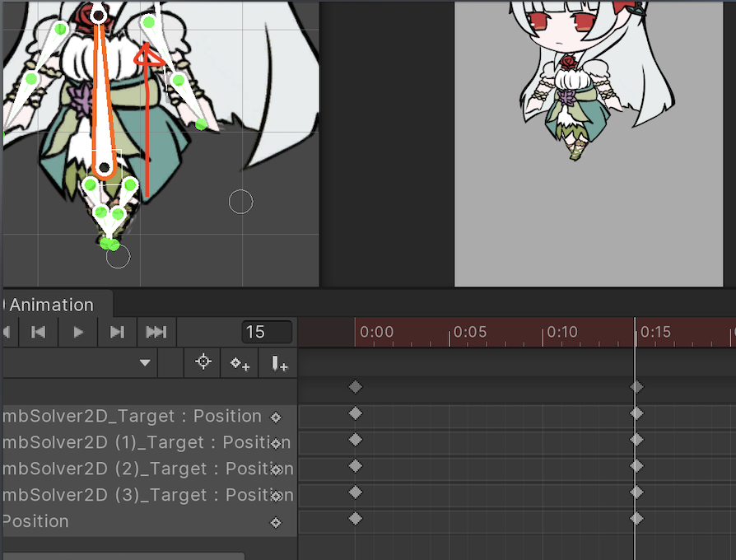Click the 0:05 mark on timeline ruler
Screen dimensions: 736x560
click(470, 333)
